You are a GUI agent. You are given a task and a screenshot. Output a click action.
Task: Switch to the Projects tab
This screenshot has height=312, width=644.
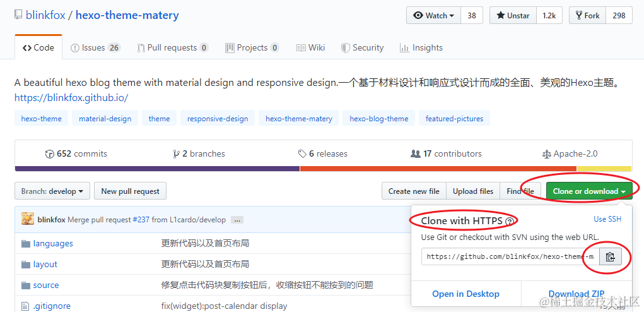tap(252, 47)
